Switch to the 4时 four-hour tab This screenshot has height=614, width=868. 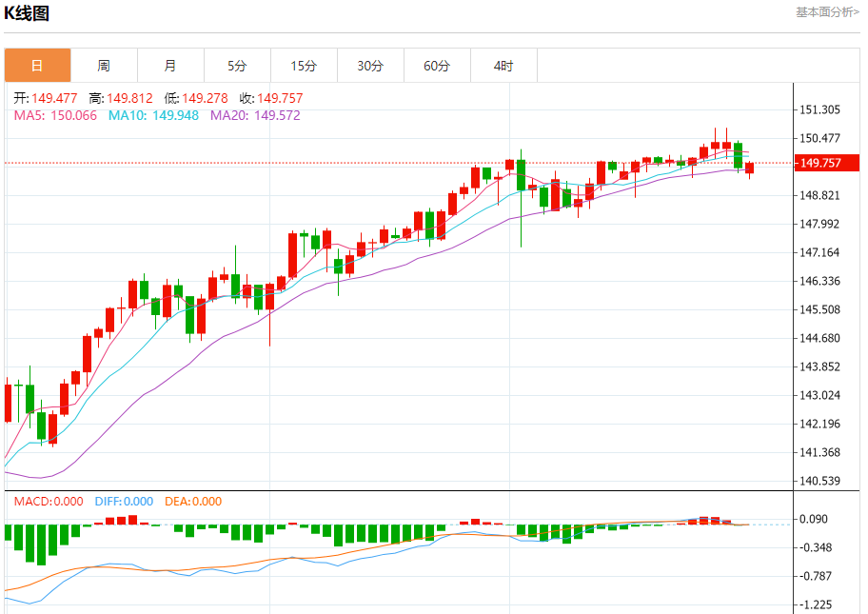coord(503,66)
